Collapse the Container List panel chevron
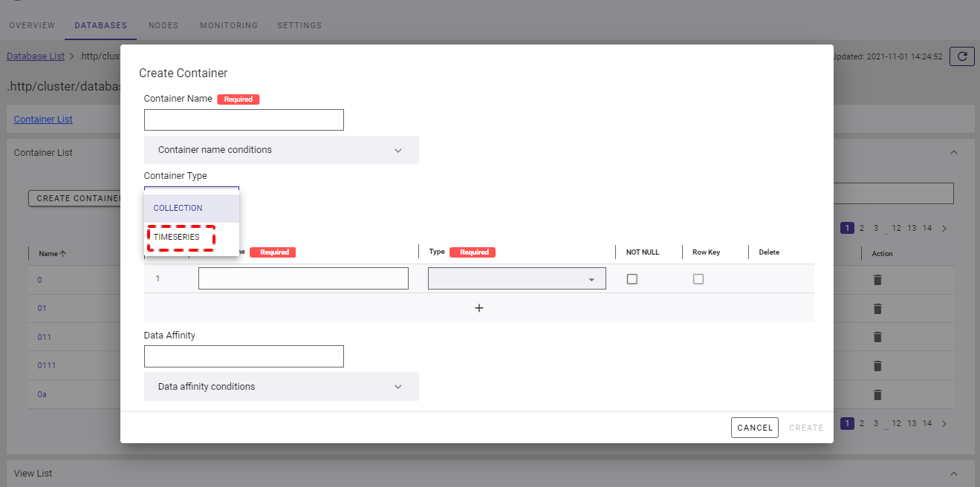This screenshot has height=487, width=980. (954, 152)
